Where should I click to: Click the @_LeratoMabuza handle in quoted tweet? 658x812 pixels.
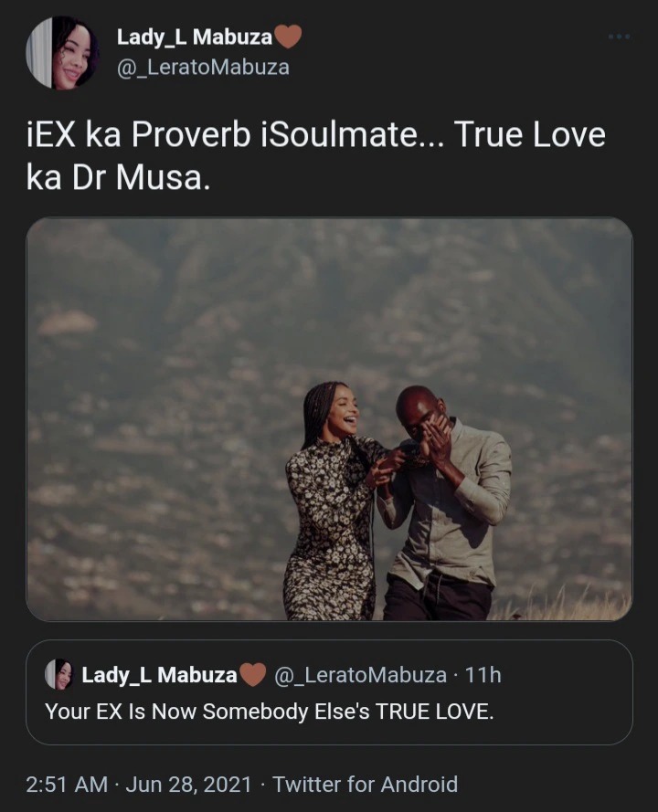362,675
